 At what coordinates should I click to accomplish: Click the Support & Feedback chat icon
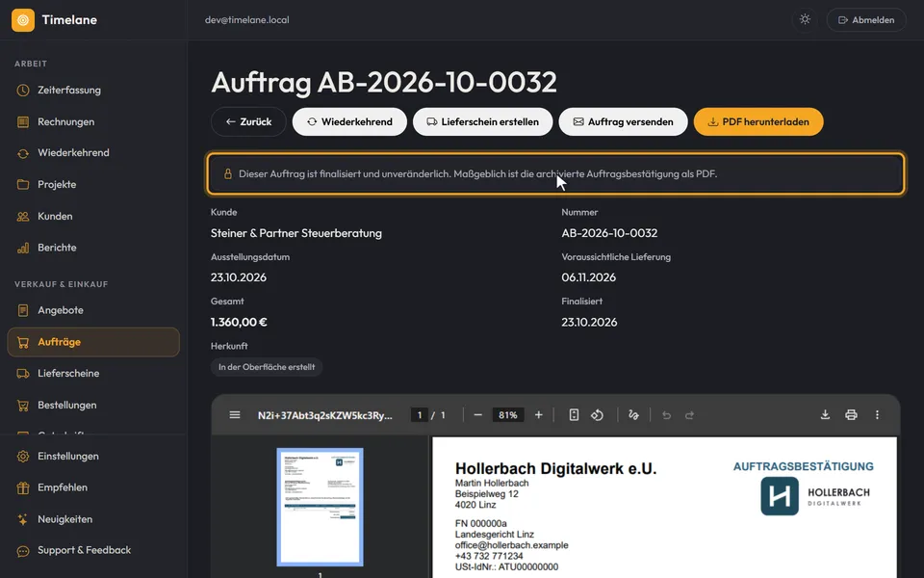[23, 551]
